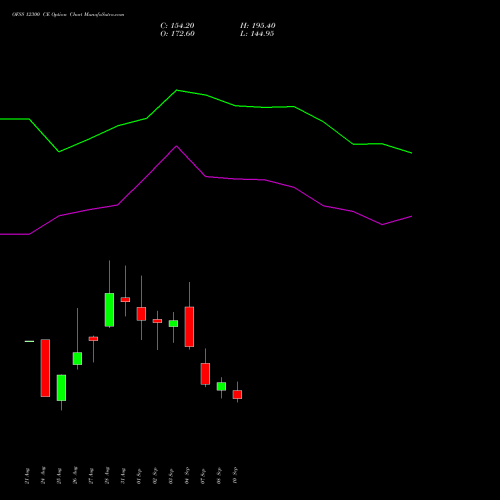The width and height of the screenshot is (500, 500).
Task: Select the red candle for 07 Sep
Action: pos(205,374)
